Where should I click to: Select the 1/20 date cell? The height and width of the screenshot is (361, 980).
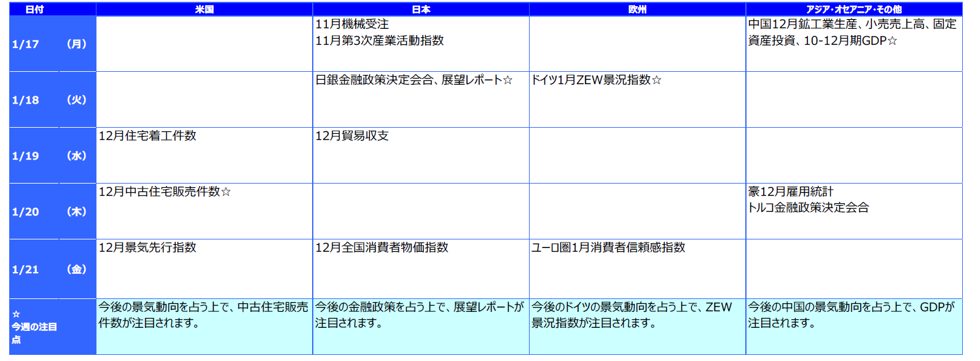click(26, 212)
